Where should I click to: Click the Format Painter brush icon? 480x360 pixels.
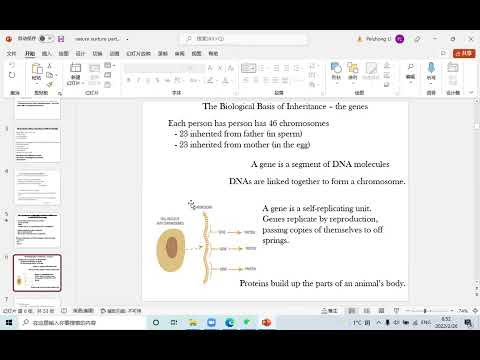[x=50, y=84]
